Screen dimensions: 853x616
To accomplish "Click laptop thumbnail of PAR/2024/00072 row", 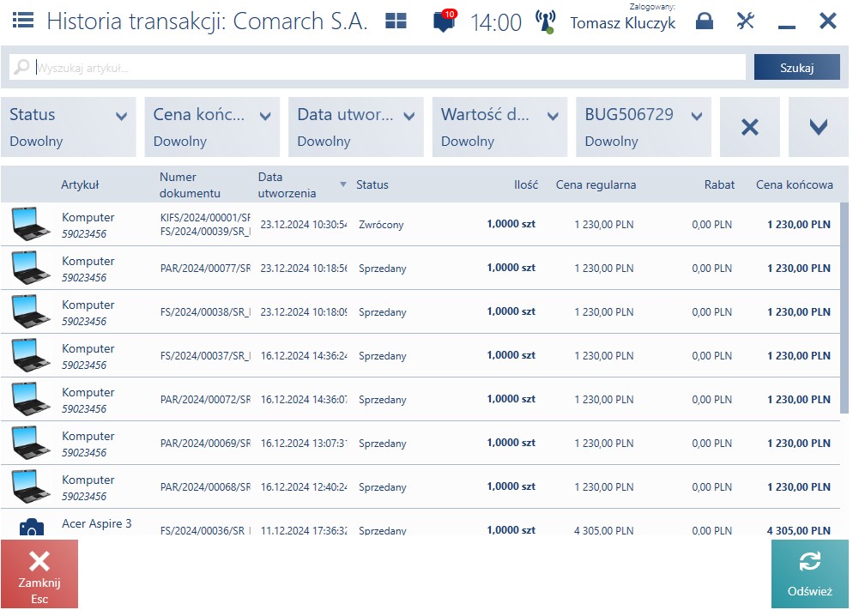I will click(x=31, y=399).
